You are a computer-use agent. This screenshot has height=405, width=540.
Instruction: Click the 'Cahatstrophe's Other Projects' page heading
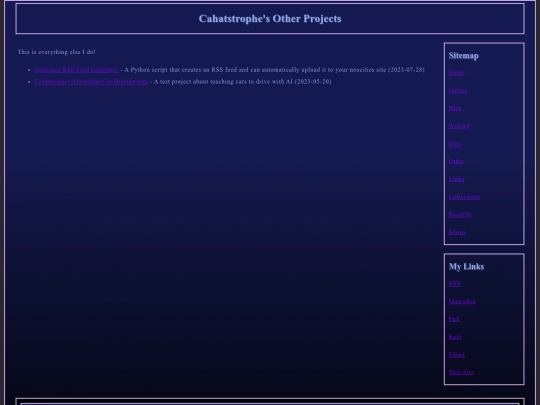pyautogui.click(x=270, y=19)
